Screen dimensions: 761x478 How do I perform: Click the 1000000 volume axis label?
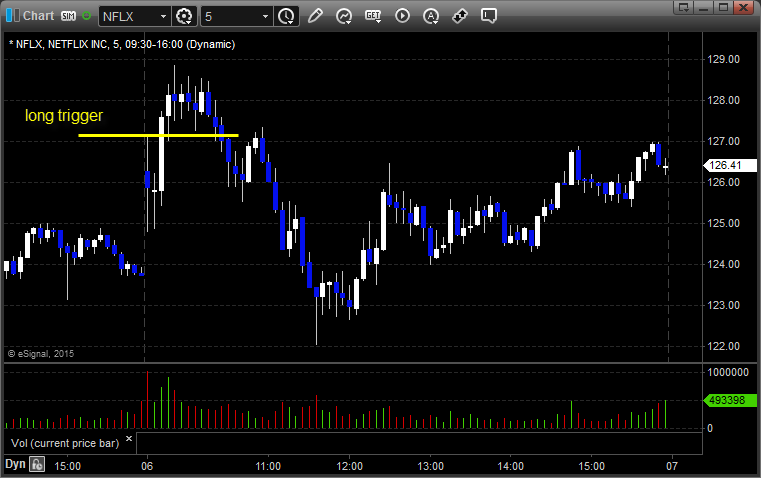coord(728,372)
